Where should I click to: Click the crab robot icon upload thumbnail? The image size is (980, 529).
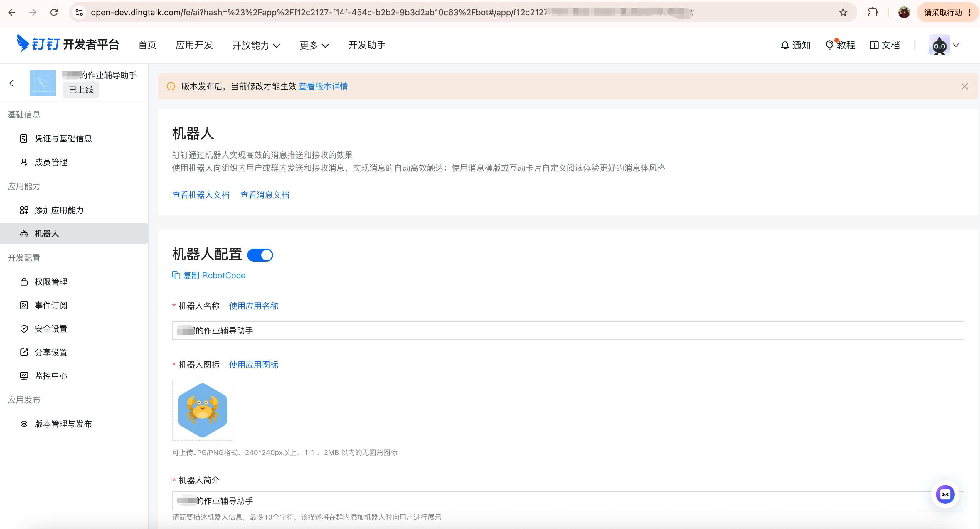point(202,410)
